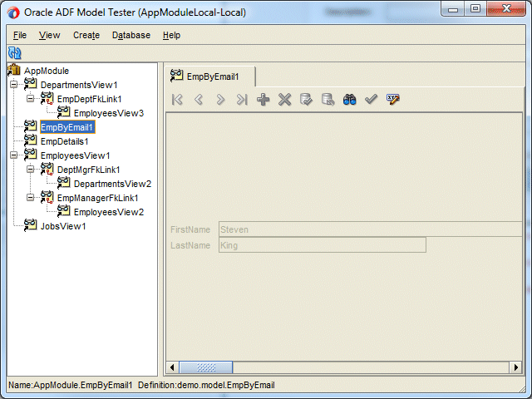Image resolution: width=532 pixels, height=399 pixels.
Task: Validate with checkmark icon
Action: [x=371, y=100]
